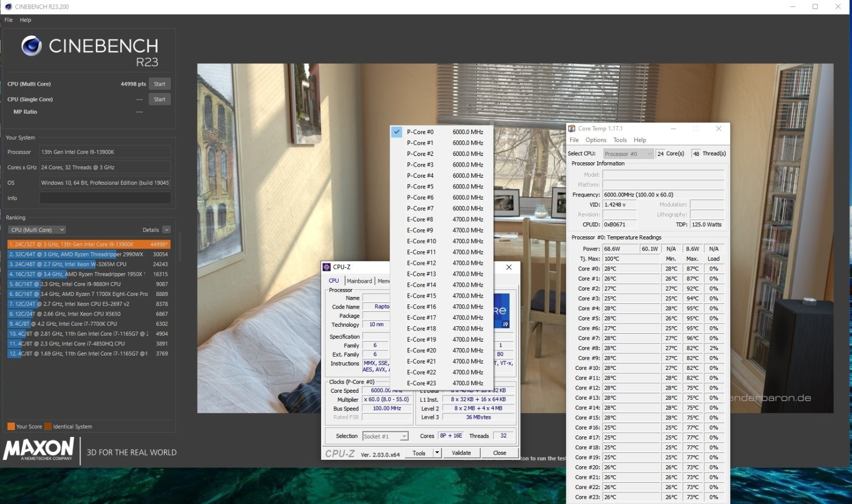Click the Cores field 8P + 16E
The image size is (852, 504).
point(450,436)
